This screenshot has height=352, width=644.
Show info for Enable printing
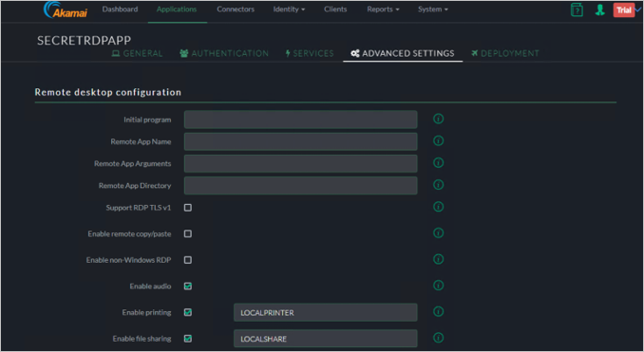(x=438, y=312)
